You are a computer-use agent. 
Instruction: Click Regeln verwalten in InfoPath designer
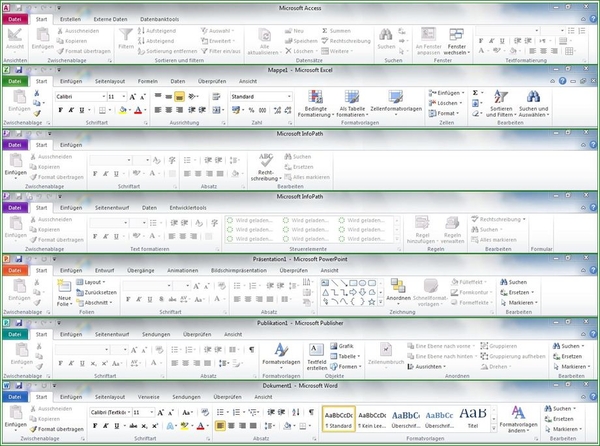click(x=452, y=230)
